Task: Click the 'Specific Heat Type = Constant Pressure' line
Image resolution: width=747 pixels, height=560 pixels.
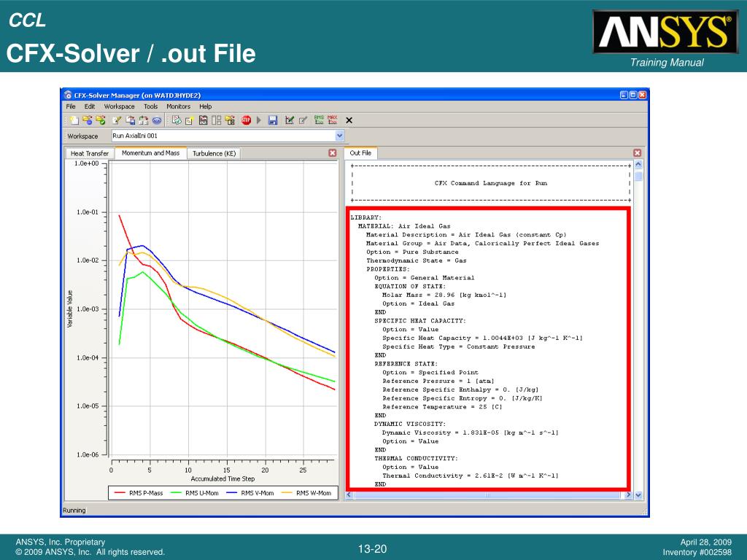Action: [458, 346]
